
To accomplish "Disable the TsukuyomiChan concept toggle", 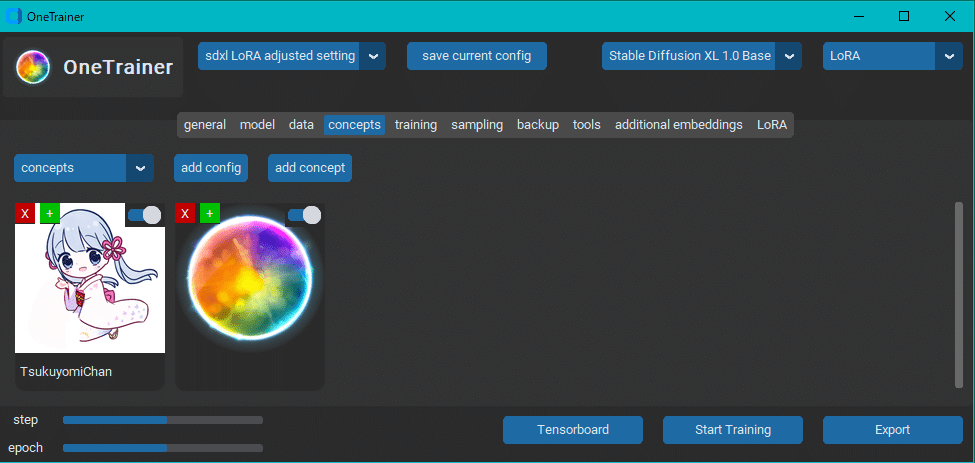I will pyautogui.click(x=144, y=215).
